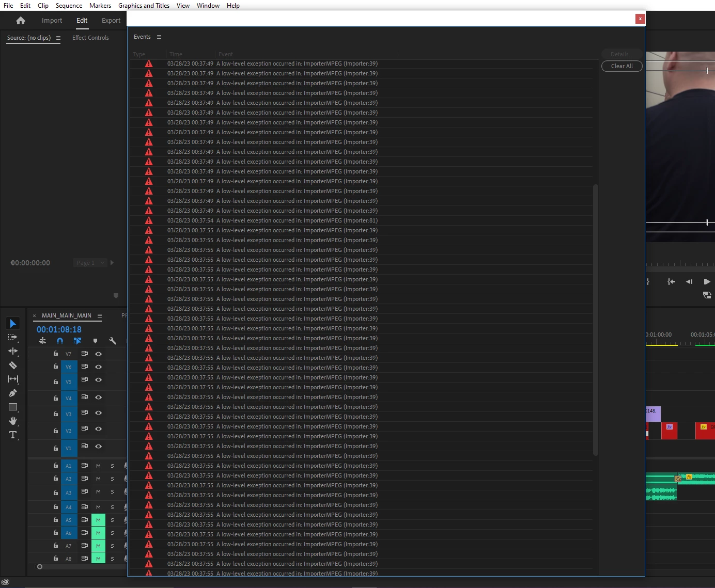Toggle lock on track V1
715x588 pixels.
click(55, 448)
